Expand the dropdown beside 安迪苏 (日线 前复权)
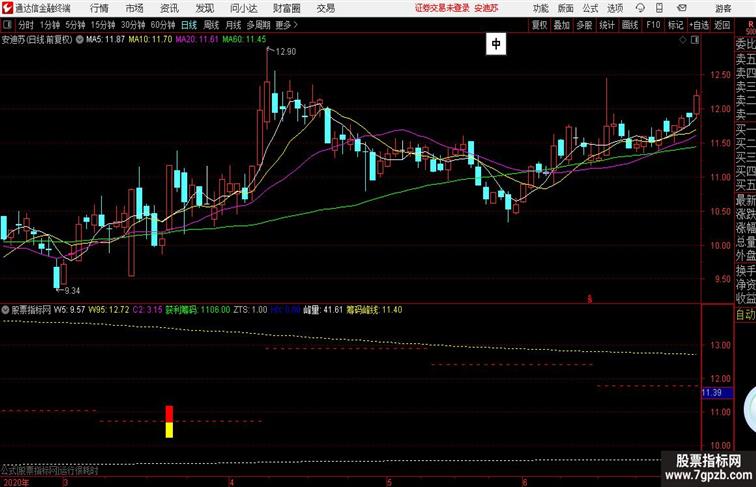The height and width of the screenshot is (487, 756). 79,40
